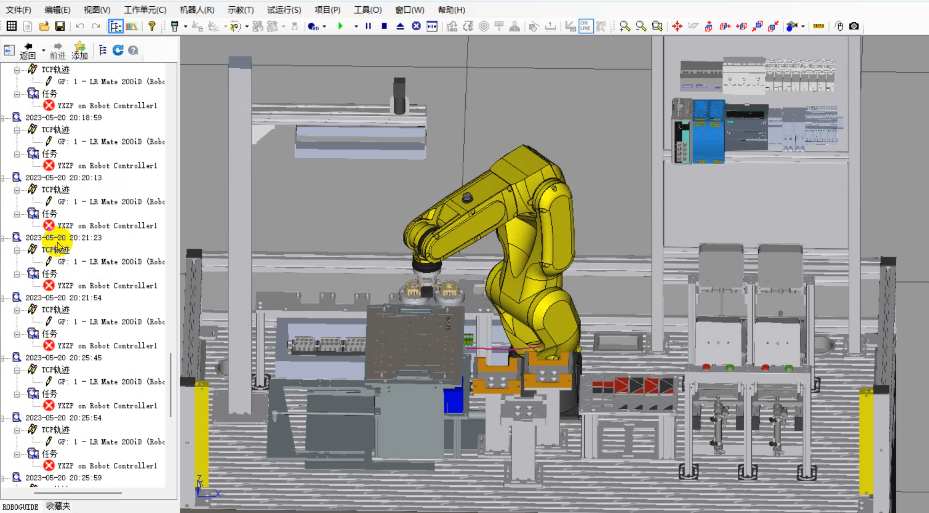This screenshot has width=929, height=513.
Task: Click the refresh icon in navigator panel
Action: (x=118, y=50)
